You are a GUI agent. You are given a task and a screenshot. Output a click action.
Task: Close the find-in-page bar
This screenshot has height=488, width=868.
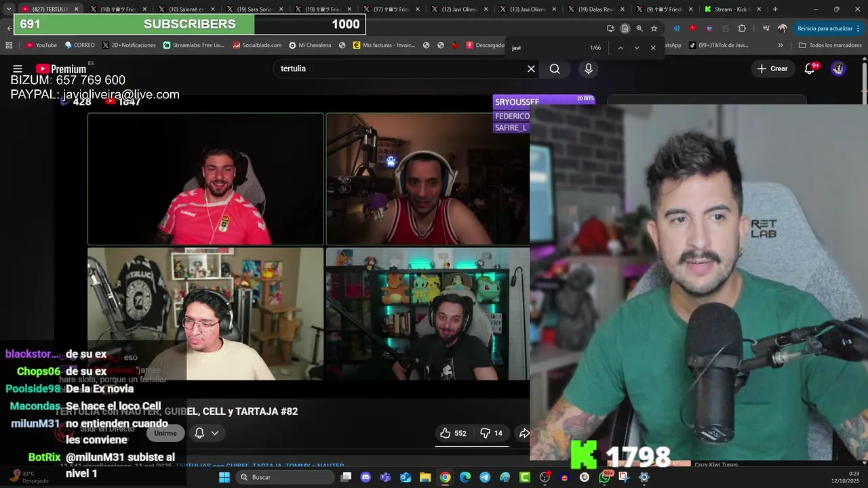pos(653,48)
